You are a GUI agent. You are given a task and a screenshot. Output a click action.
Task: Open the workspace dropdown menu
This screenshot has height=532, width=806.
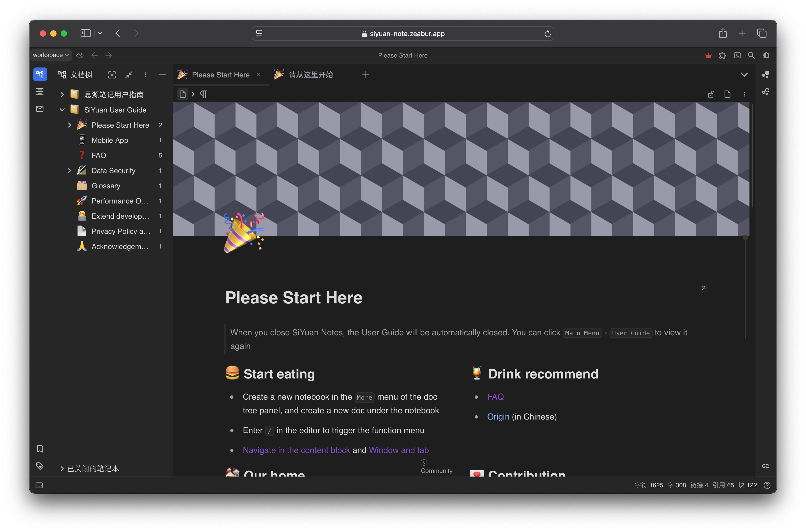point(51,55)
